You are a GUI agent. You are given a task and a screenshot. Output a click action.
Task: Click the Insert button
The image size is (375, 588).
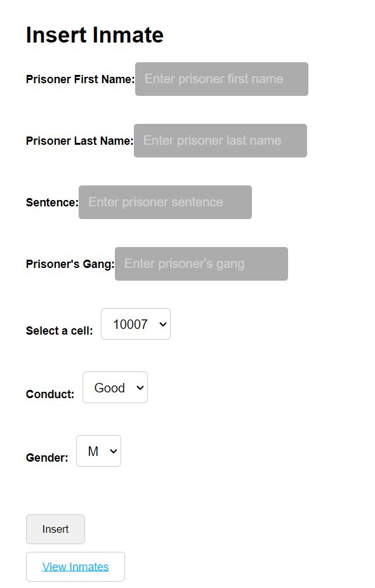point(55,529)
